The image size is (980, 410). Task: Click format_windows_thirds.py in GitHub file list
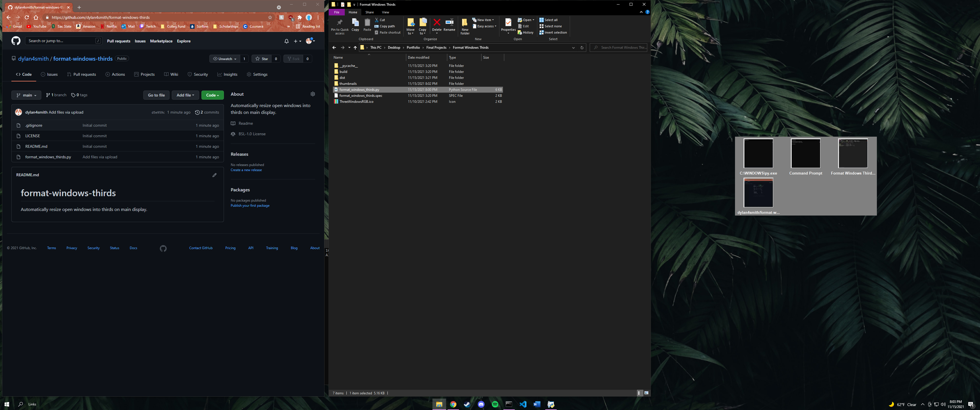coord(48,157)
